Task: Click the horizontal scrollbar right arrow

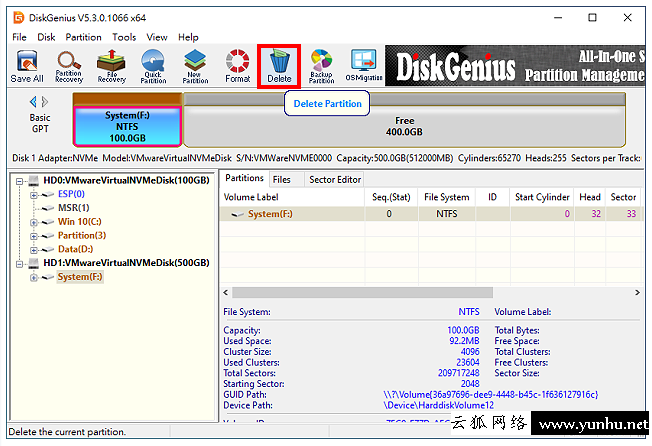Action: click(x=637, y=293)
